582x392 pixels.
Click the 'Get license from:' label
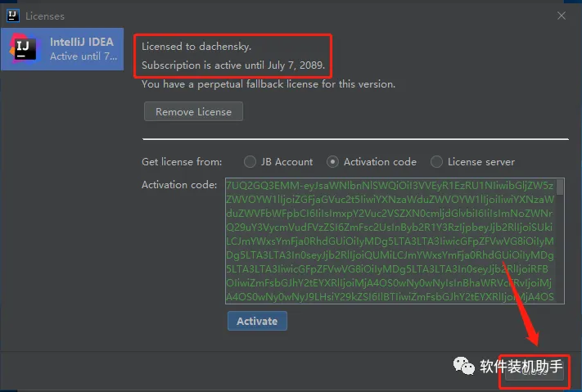(x=182, y=162)
